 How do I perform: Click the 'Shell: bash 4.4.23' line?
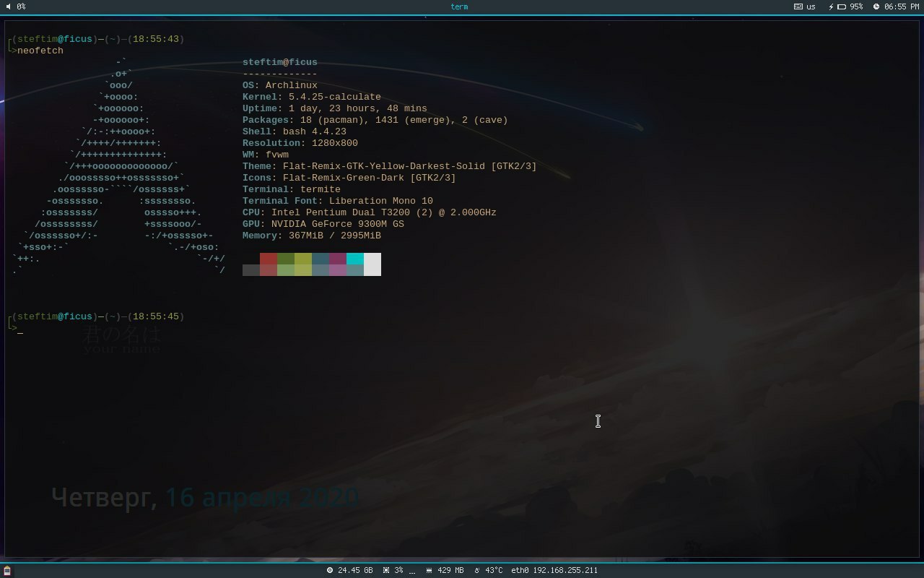click(x=295, y=131)
